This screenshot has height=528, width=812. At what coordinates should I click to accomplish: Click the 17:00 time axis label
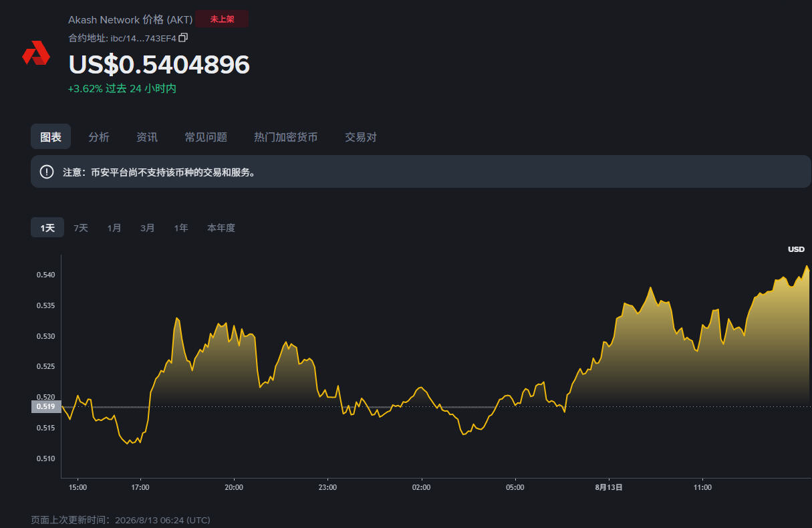click(140, 488)
